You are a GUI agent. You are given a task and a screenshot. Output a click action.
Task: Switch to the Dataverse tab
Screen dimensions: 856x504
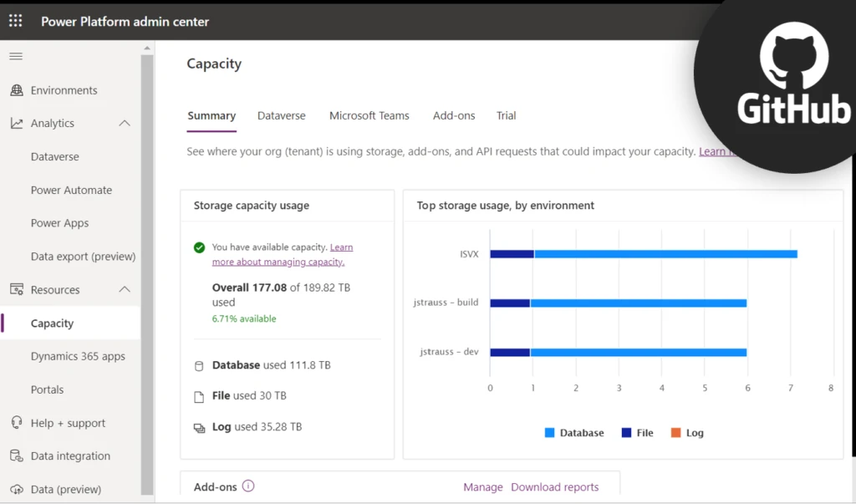point(281,116)
